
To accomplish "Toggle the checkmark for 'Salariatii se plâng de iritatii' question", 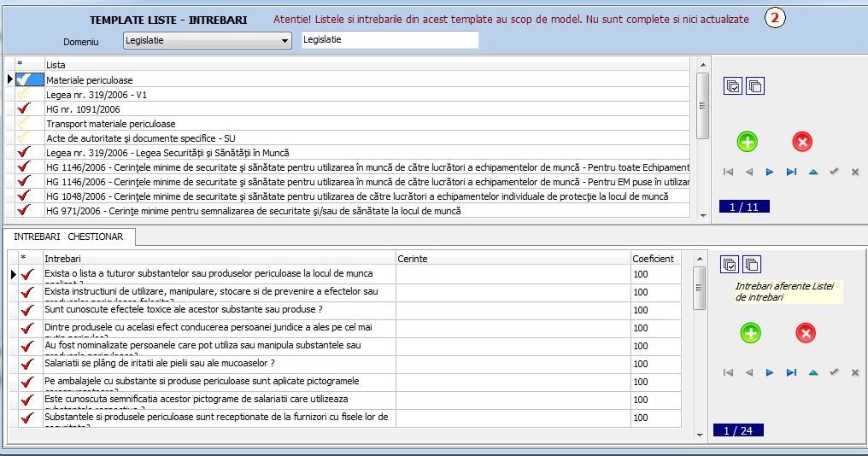I will [27, 364].
